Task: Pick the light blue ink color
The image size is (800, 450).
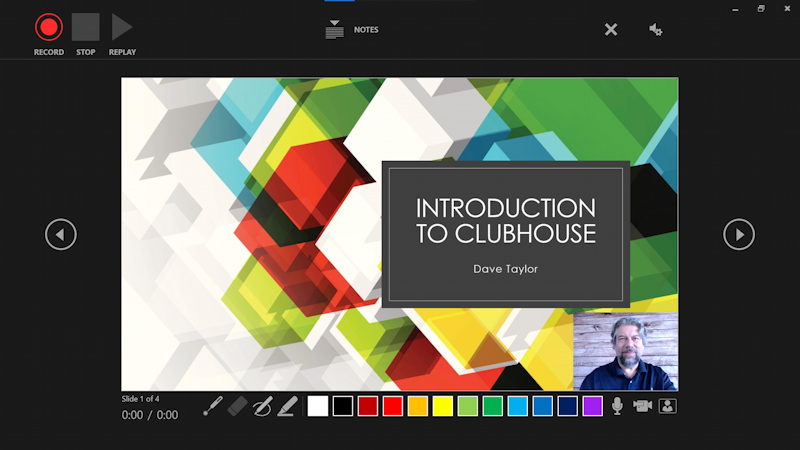Action: coord(517,406)
